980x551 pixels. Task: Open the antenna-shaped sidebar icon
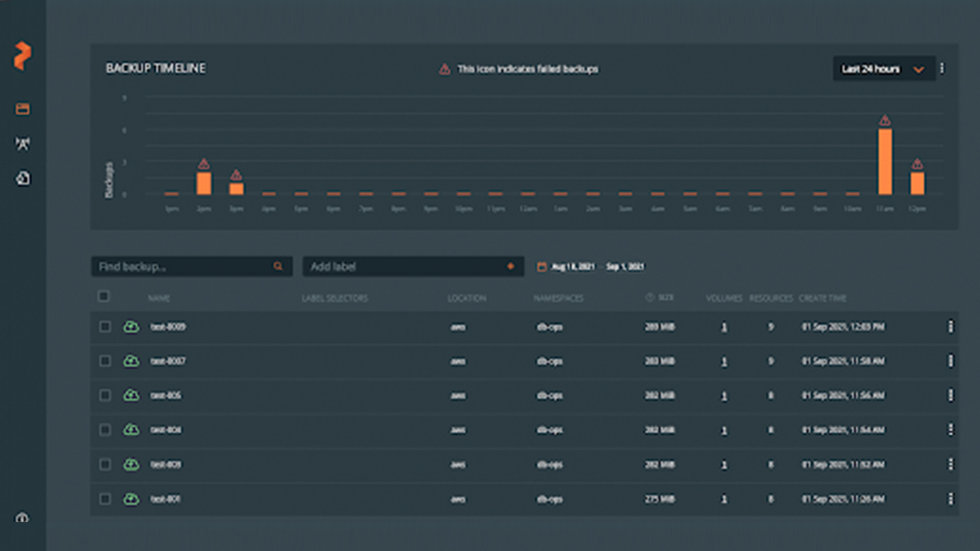click(23, 144)
